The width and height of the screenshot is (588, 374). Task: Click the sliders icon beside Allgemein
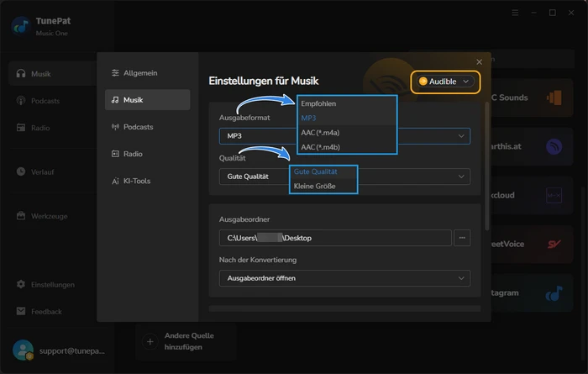click(115, 73)
